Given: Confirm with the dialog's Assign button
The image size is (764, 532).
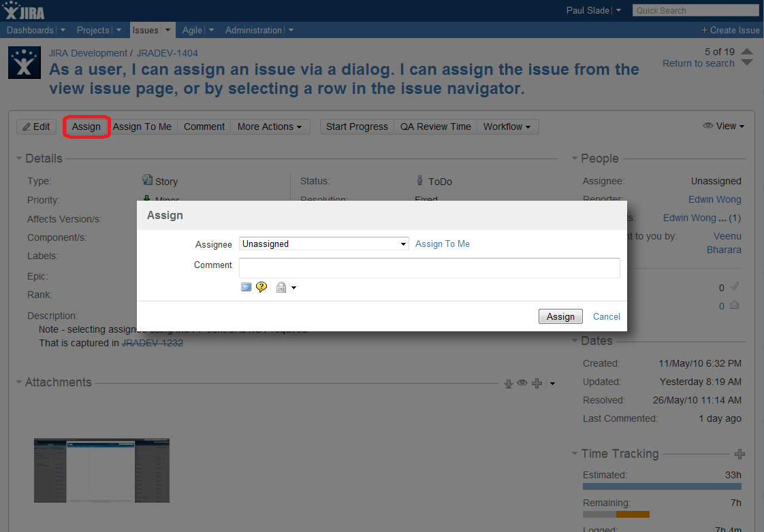Looking at the screenshot, I should coord(560,316).
